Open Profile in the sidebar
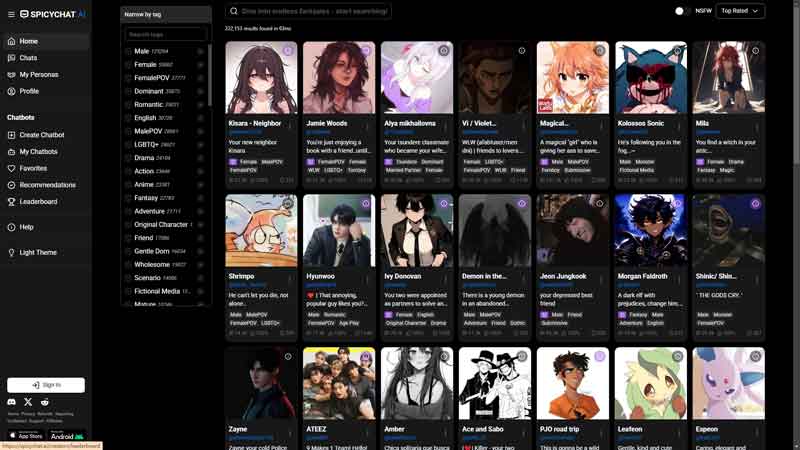 point(46,91)
